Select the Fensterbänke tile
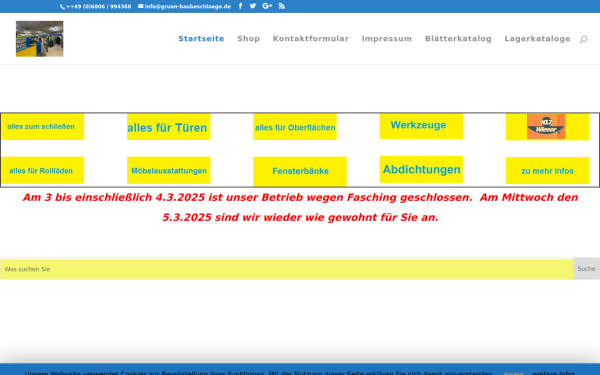 click(x=300, y=171)
